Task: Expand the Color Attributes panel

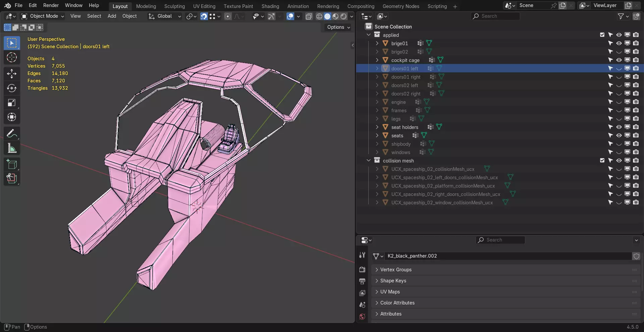Action: pos(506,303)
